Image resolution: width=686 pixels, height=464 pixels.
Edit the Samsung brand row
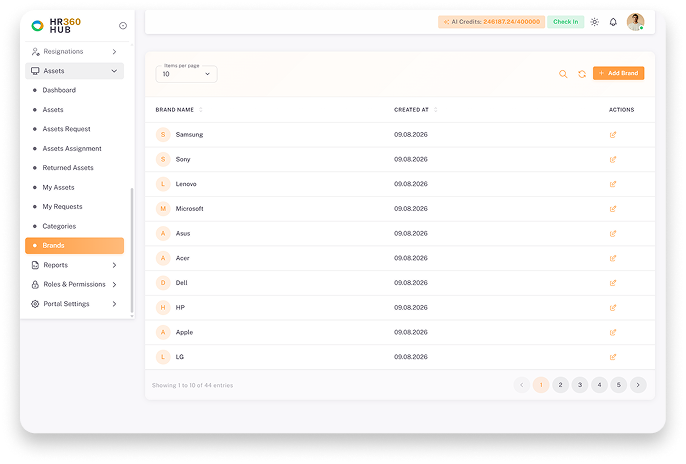click(x=613, y=135)
